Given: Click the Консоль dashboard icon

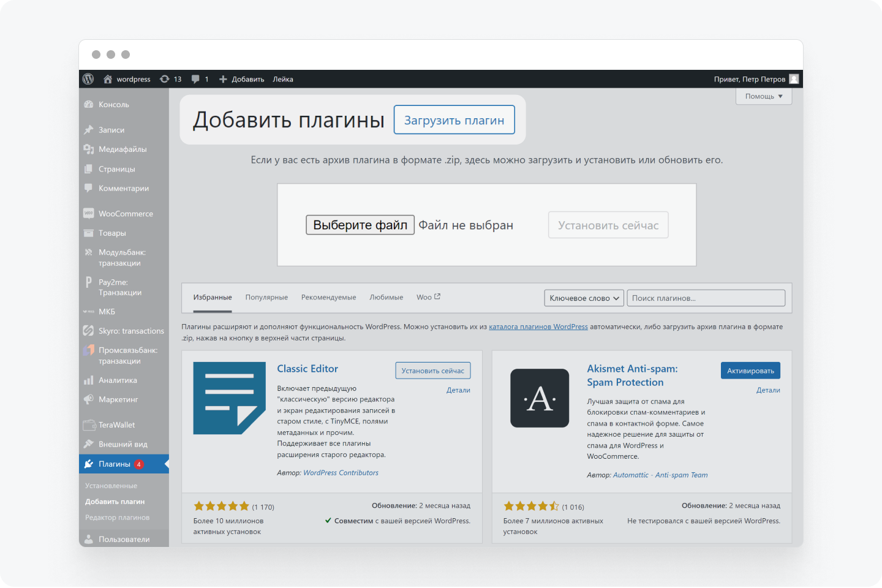Looking at the screenshot, I should tap(89, 105).
